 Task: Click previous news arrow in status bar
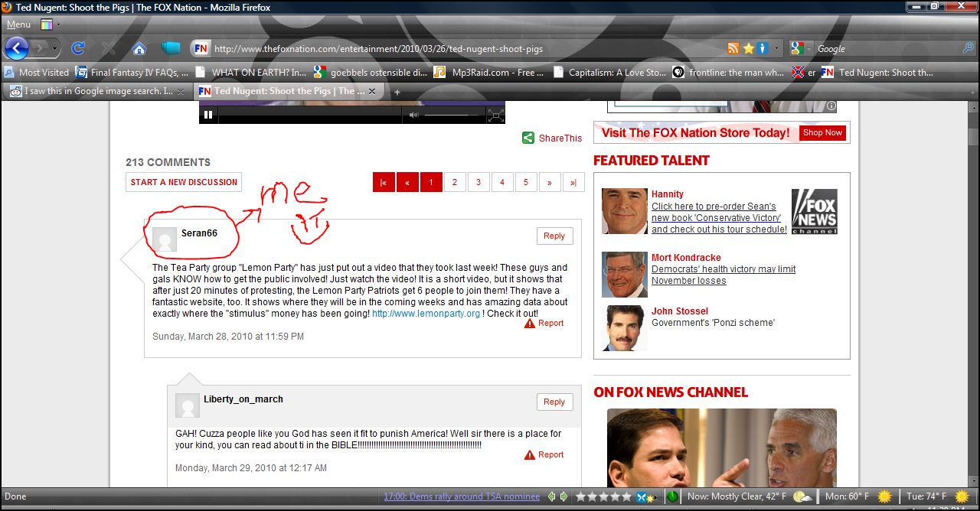pos(551,496)
